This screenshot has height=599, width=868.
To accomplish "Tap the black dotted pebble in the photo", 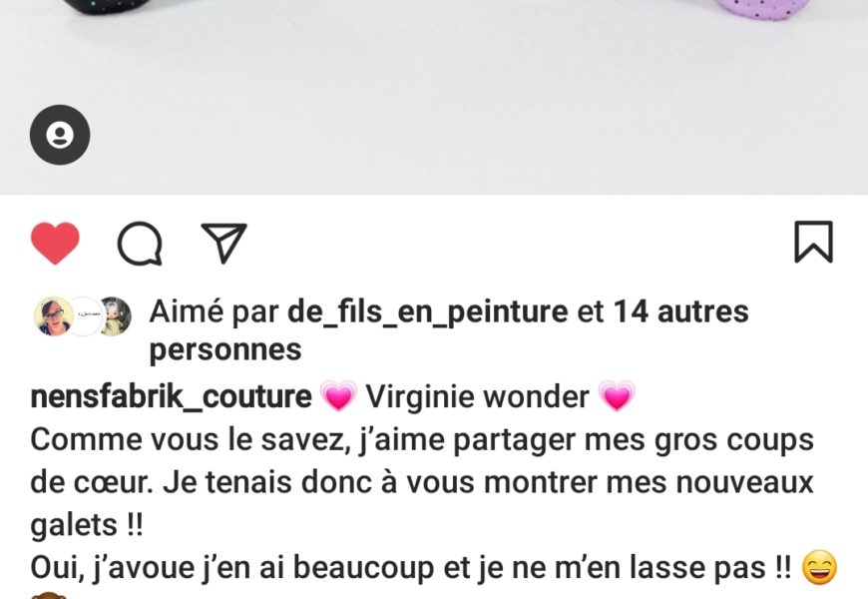I will click(x=105, y=6).
